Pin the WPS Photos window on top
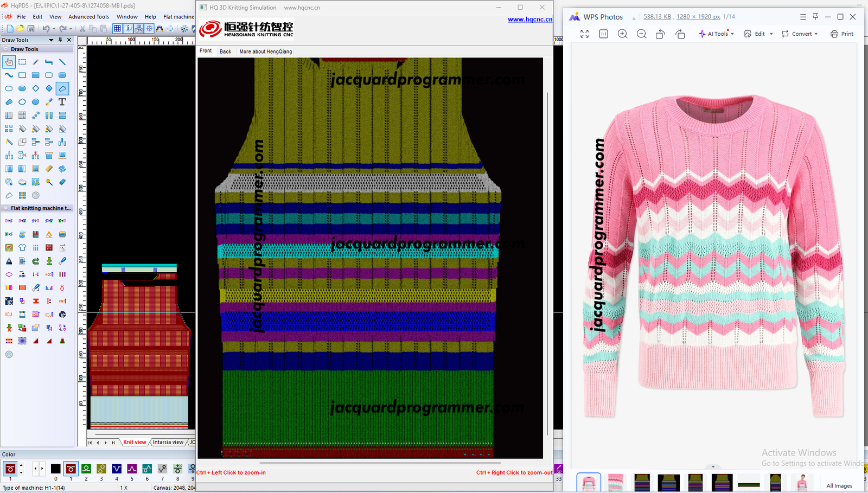The width and height of the screenshot is (868, 493). [x=815, y=17]
